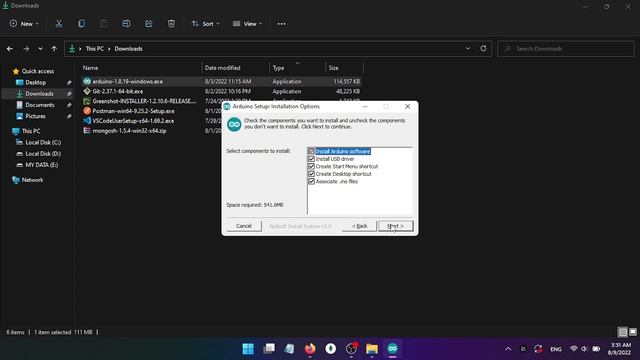This screenshot has height=360, width=640.
Task: Select the Arduino installer taskbar icon
Action: tap(393, 349)
